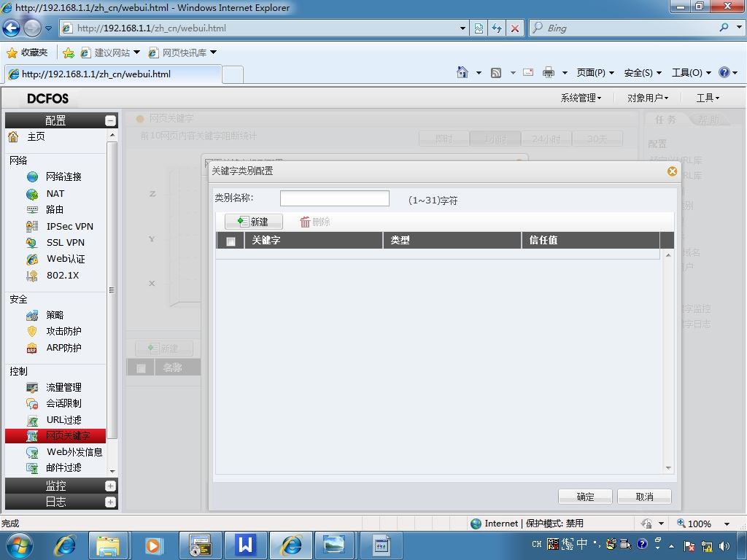Open Windows Explorer folder on taskbar
The width and height of the screenshot is (747, 560).
[x=108, y=545]
